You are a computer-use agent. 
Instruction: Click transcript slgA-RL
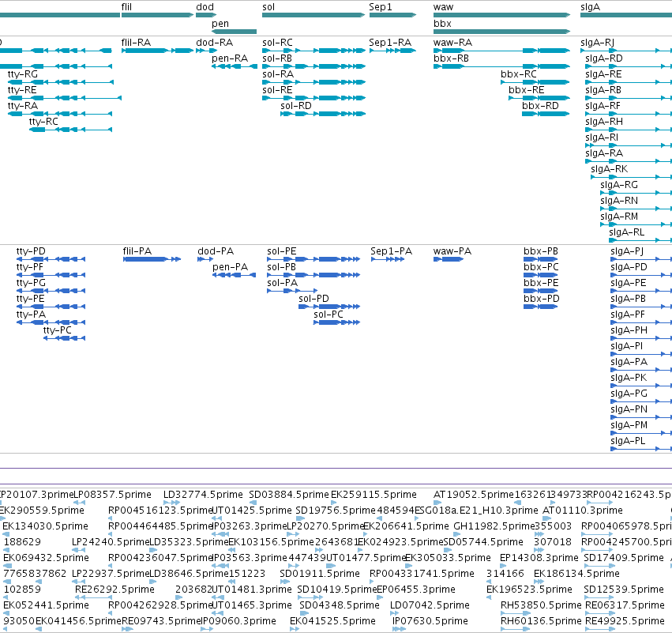pos(640,240)
